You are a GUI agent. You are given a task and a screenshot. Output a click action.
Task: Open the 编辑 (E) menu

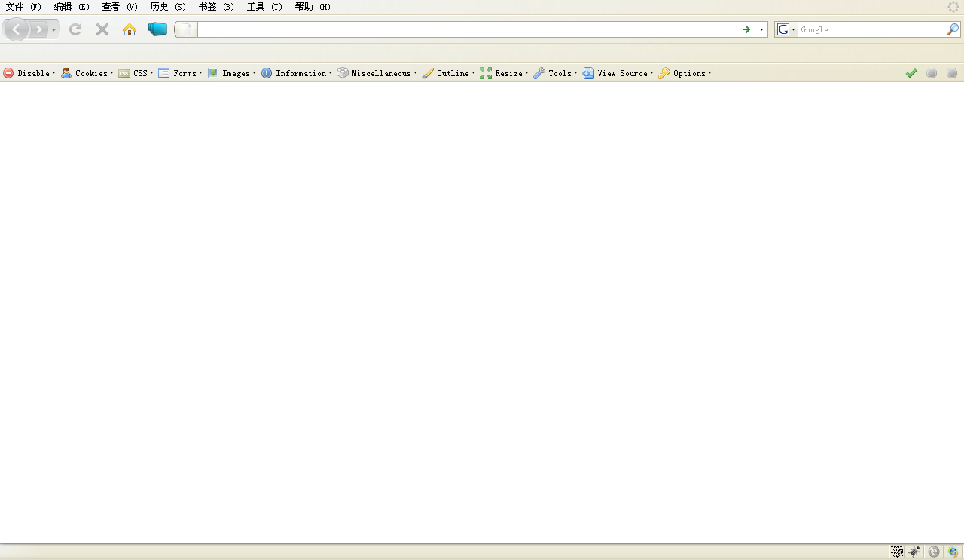pyautogui.click(x=72, y=7)
